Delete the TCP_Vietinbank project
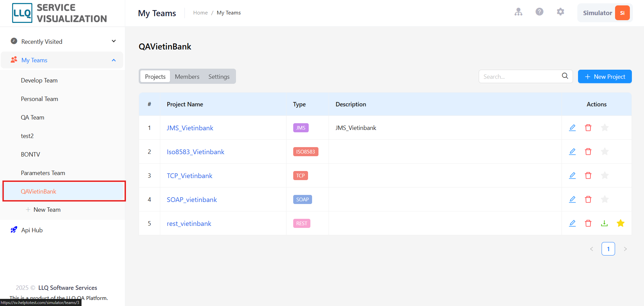This screenshot has width=644, height=306. click(x=588, y=175)
